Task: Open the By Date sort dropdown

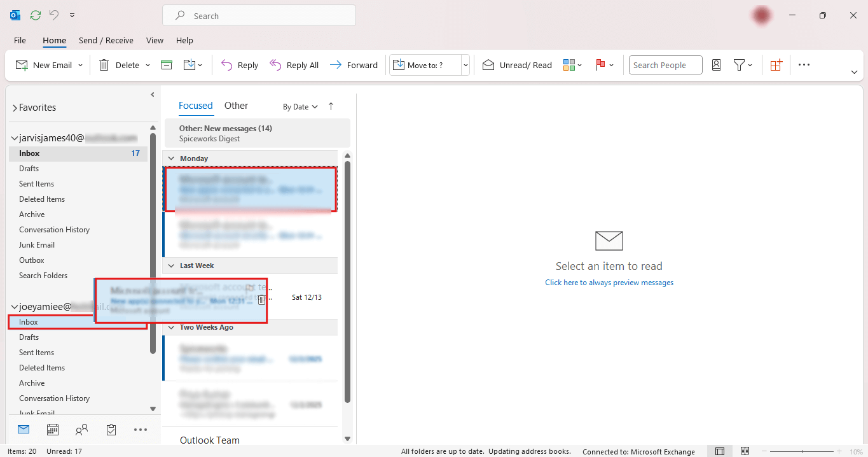Action: coord(300,106)
